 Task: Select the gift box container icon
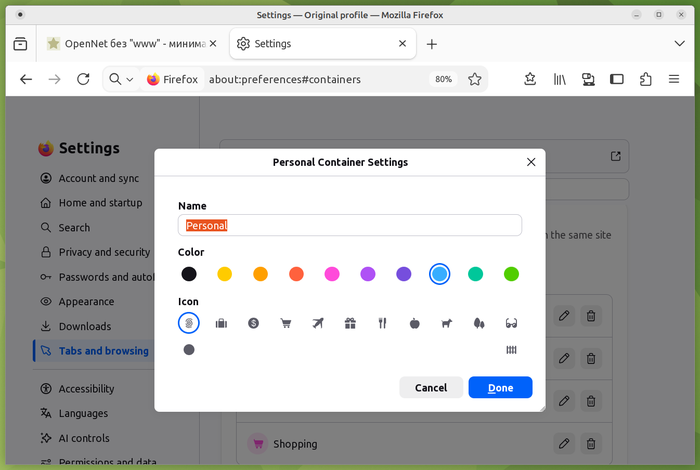pyautogui.click(x=350, y=323)
